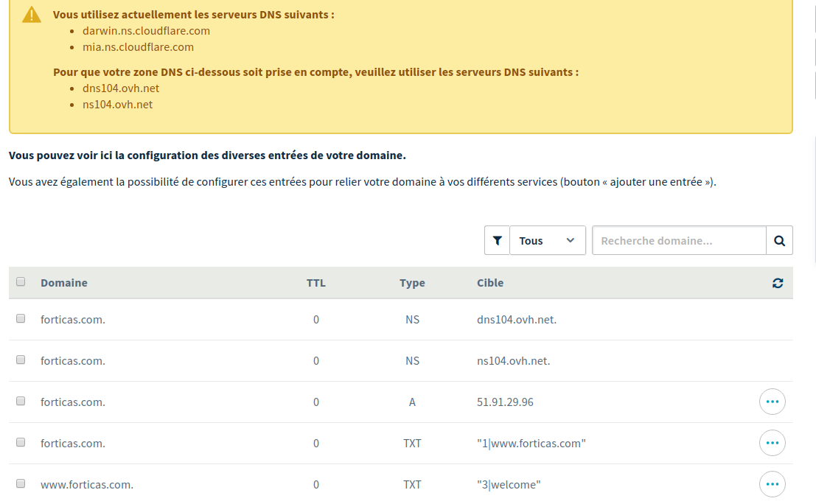Toggle the select-all checkbox in table header
Viewport: 816px width, 504px height.
[x=21, y=282]
